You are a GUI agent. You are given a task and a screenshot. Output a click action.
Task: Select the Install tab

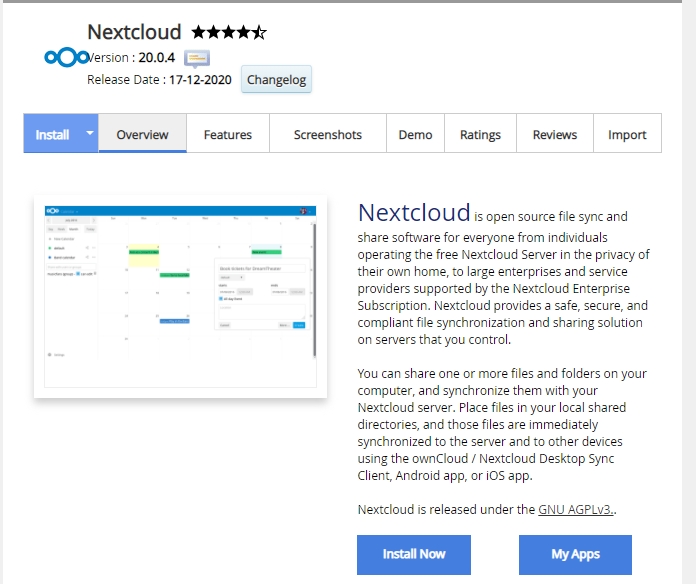pyautogui.click(x=52, y=134)
